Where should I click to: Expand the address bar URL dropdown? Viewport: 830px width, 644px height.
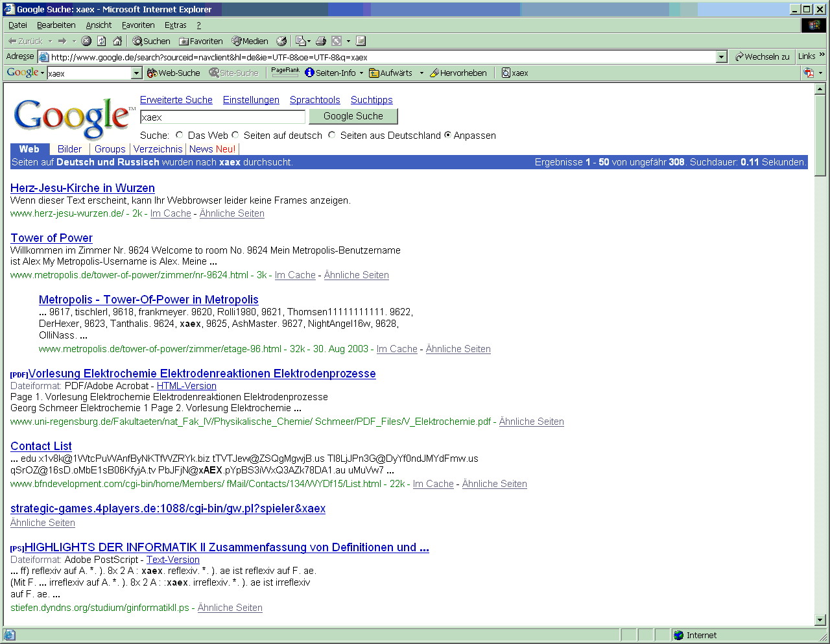(x=722, y=57)
